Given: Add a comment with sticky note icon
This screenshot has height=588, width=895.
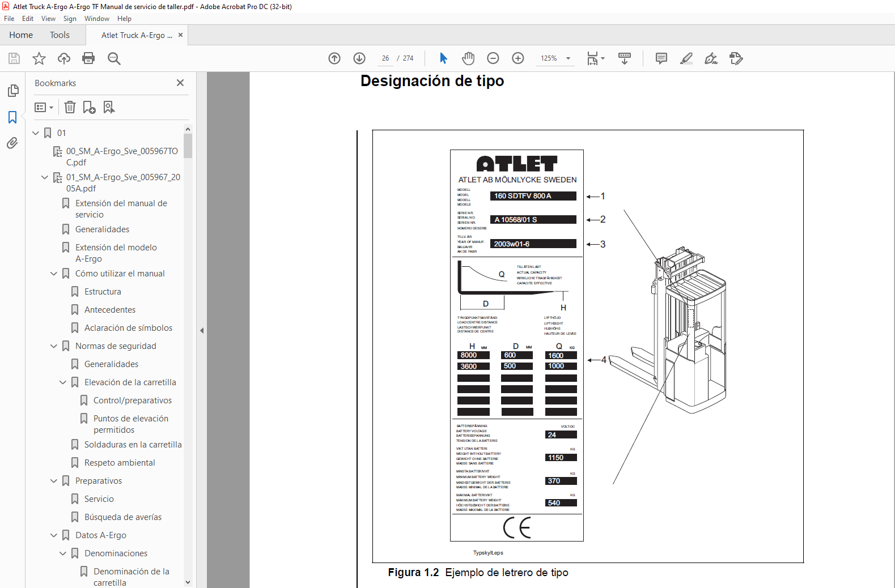Looking at the screenshot, I should pos(661,58).
